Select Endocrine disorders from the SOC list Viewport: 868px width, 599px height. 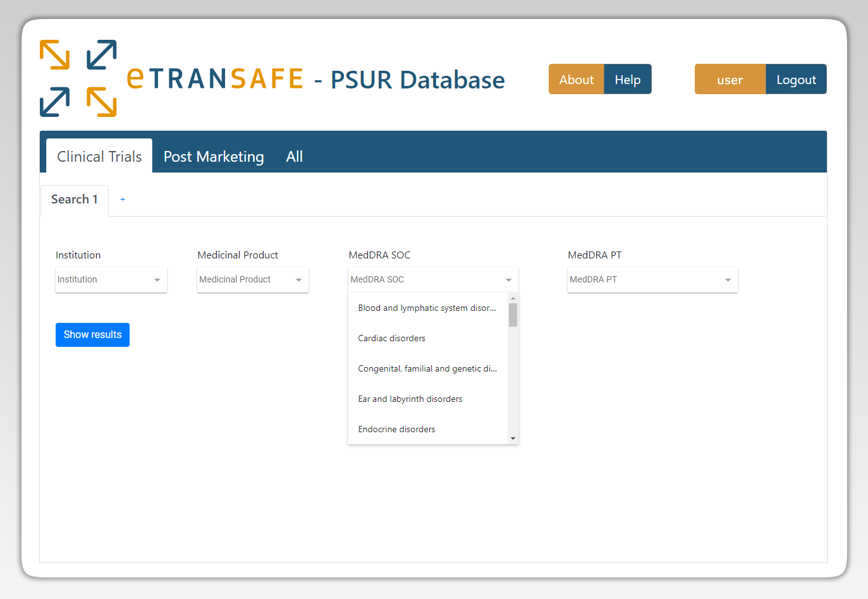396,429
